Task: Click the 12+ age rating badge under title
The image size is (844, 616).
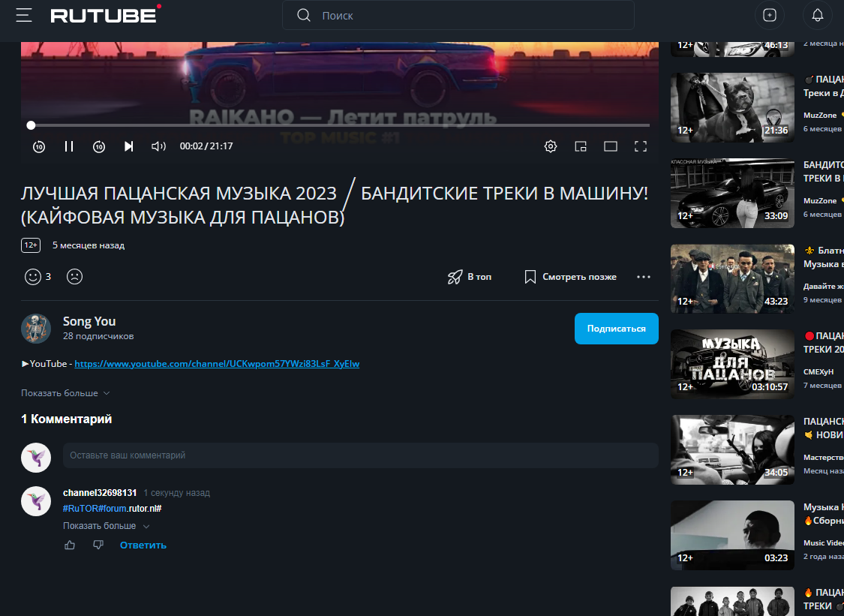Action: pos(31,245)
